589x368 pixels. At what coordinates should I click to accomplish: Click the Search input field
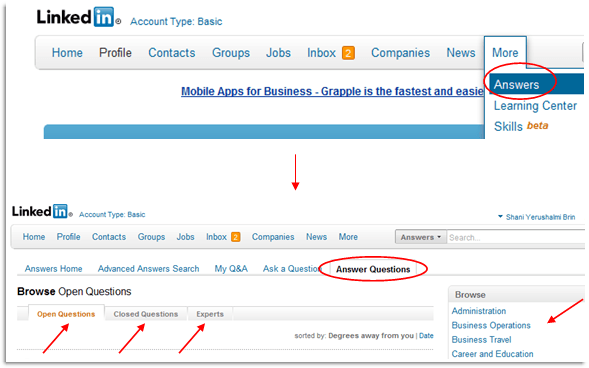click(516, 237)
